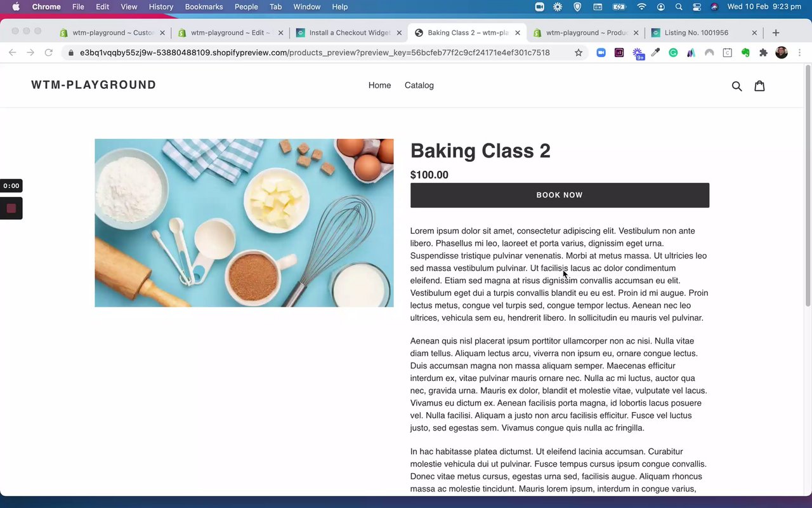Screen dimensions: 812x508
Task: Open the History menu
Action: (161, 7)
